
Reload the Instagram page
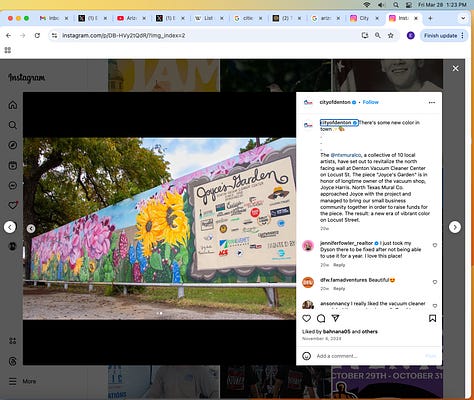point(37,35)
